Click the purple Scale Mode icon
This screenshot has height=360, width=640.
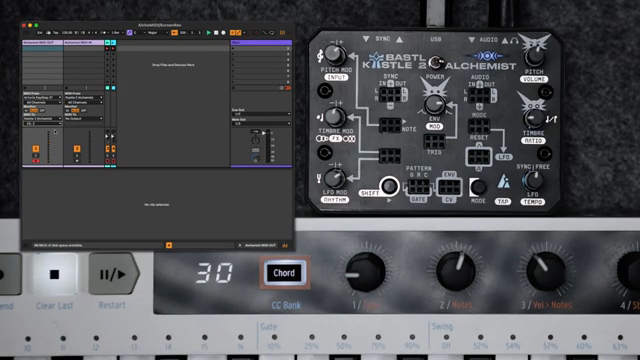[x=129, y=33]
